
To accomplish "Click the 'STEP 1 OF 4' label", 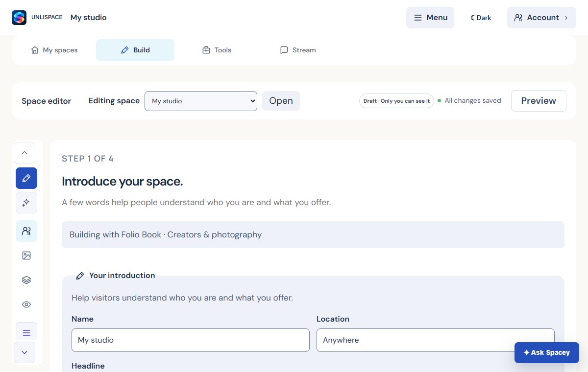I will pos(88,159).
